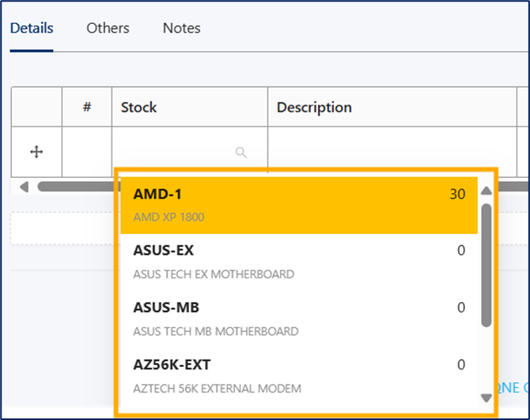Click quantity 30 beside AMD-1
This screenshot has width=530, height=420.
[457, 194]
